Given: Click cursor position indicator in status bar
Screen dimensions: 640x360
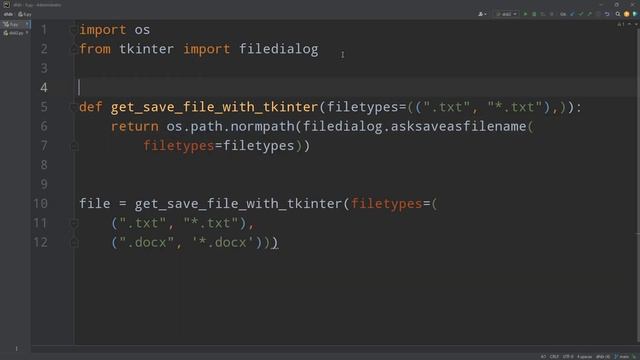Looking at the screenshot, I should pos(543,357).
